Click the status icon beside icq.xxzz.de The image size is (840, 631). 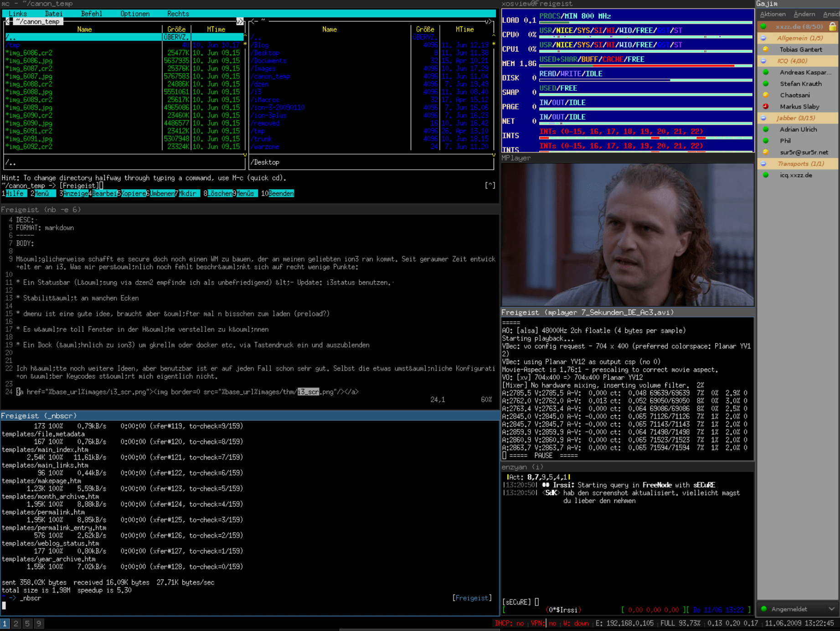coord(766,175)
